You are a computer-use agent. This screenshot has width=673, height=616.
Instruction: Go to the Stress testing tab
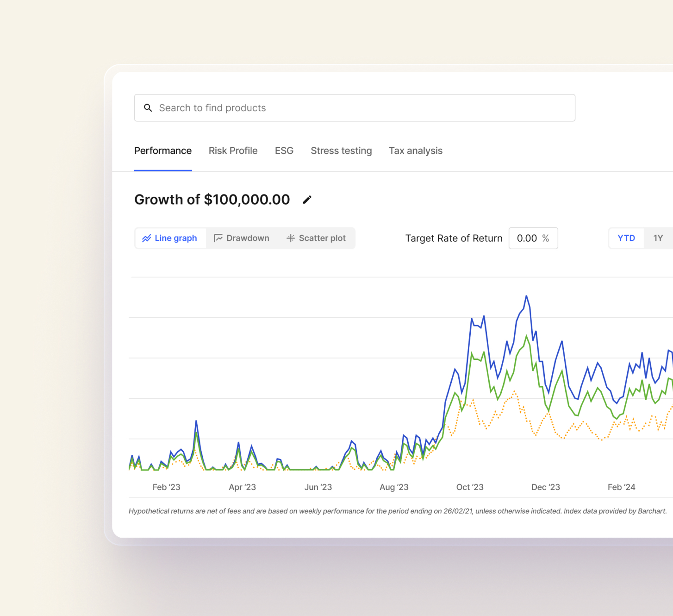(x=341, y=151)
